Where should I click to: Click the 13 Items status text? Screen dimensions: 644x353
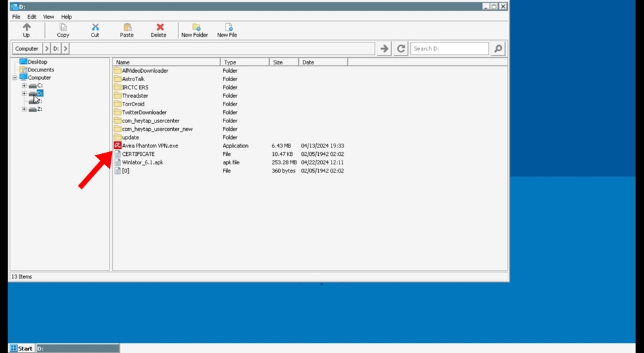(x=22, y=276)
